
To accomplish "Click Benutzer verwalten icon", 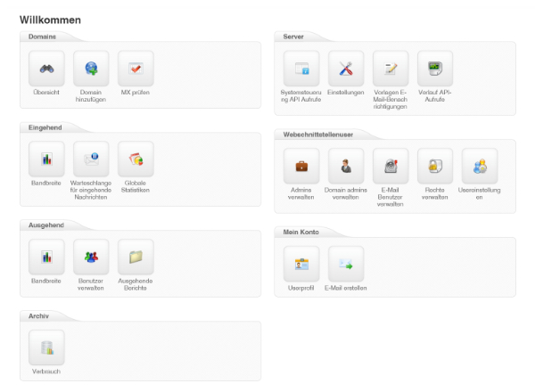I will click(91, 257).
